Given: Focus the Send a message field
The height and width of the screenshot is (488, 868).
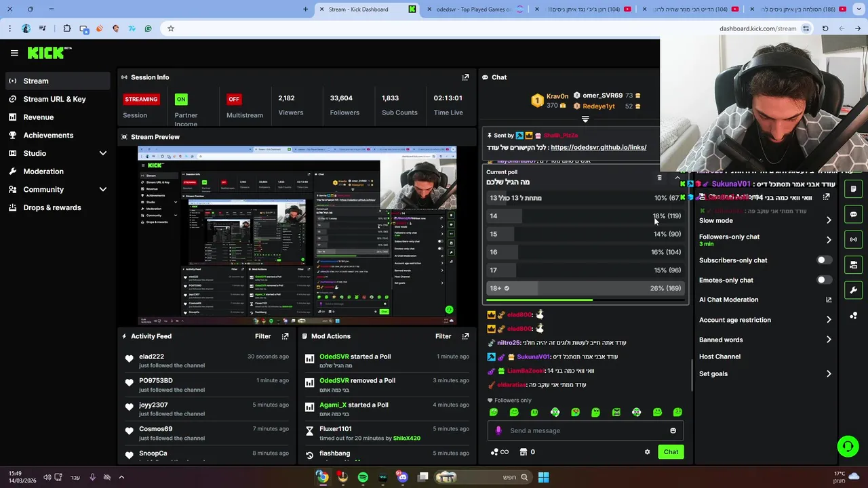Looking at the screenshot, I should click(585, 430).
